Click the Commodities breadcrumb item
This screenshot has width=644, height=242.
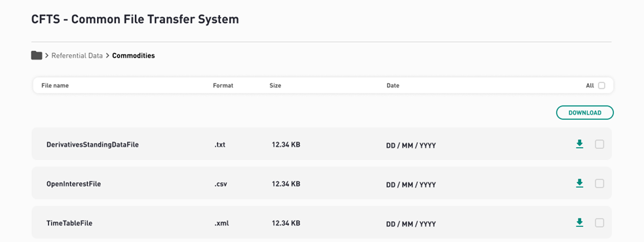pos(134,56)
